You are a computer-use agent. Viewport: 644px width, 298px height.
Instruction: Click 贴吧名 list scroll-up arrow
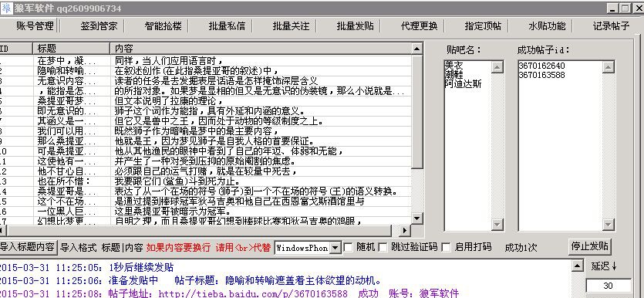(497, 66)
